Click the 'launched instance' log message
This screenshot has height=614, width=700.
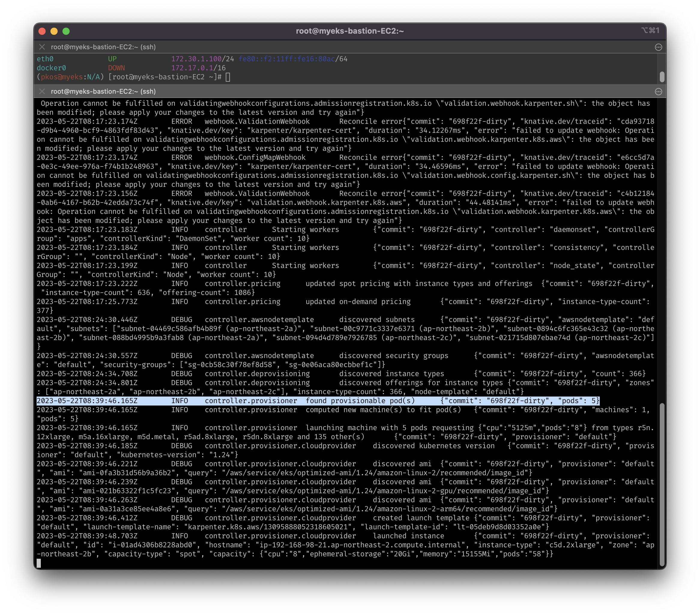408,536
